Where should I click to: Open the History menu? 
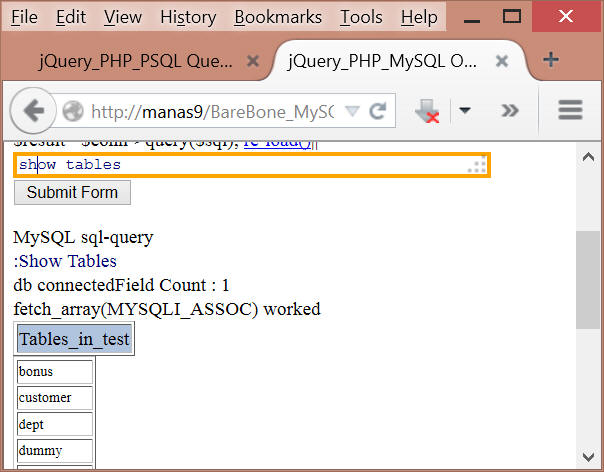pos(188,17)
